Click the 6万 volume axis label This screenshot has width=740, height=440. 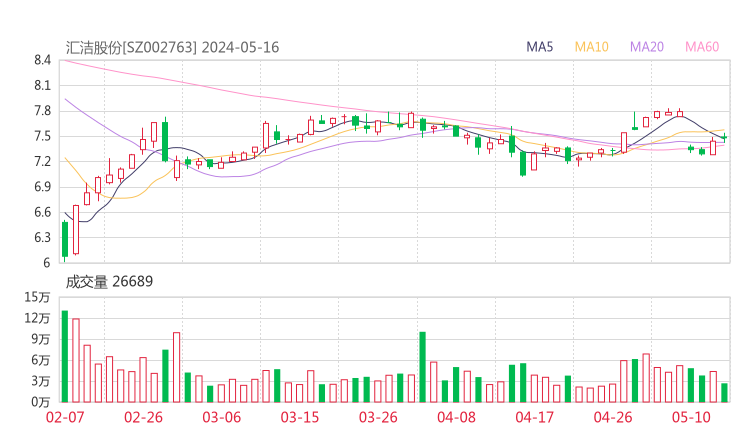coord(41,360)
